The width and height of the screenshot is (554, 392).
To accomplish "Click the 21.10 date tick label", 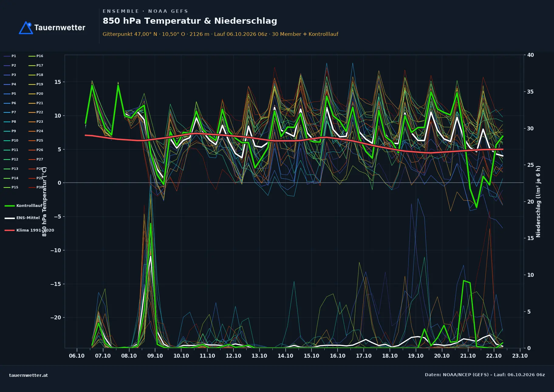I will [468, 356].
